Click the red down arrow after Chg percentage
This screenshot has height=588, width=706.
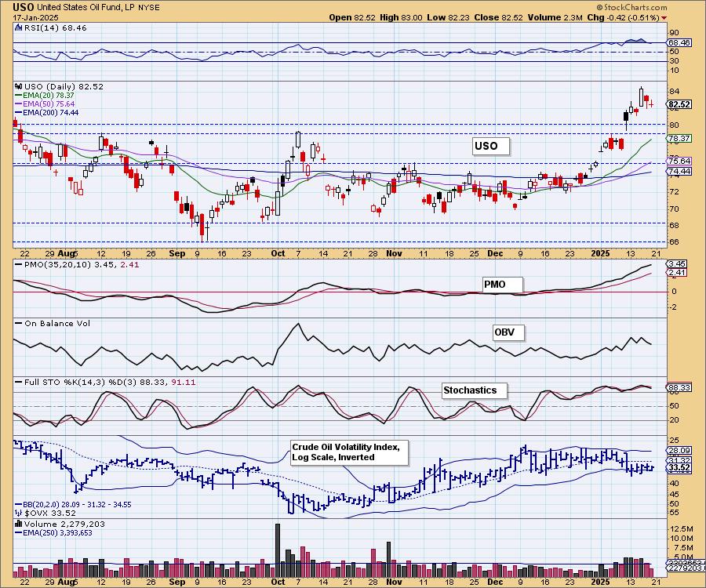pos(664,18)
